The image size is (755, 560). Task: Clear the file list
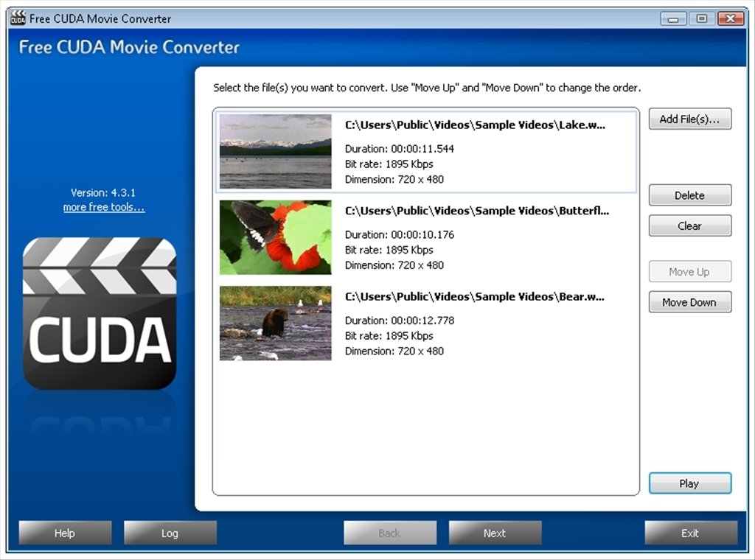click(x=690, y=225)
